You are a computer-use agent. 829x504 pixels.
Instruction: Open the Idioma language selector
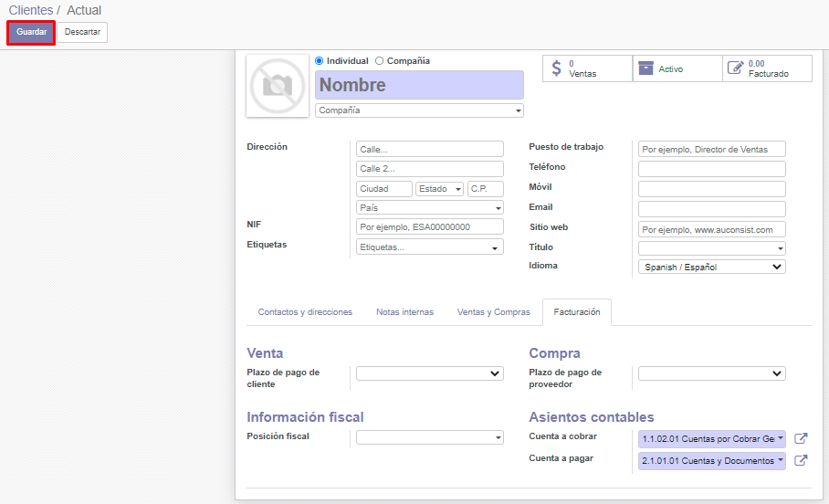[x=711, y=268]
